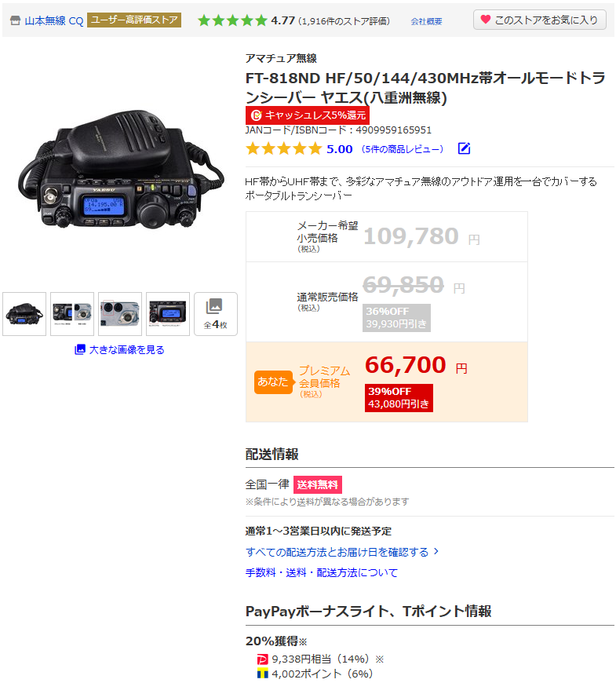Open the 山本無線 CQ store link
The height and width of the screenshot is (683, 616).
click(x=53, y=20)
